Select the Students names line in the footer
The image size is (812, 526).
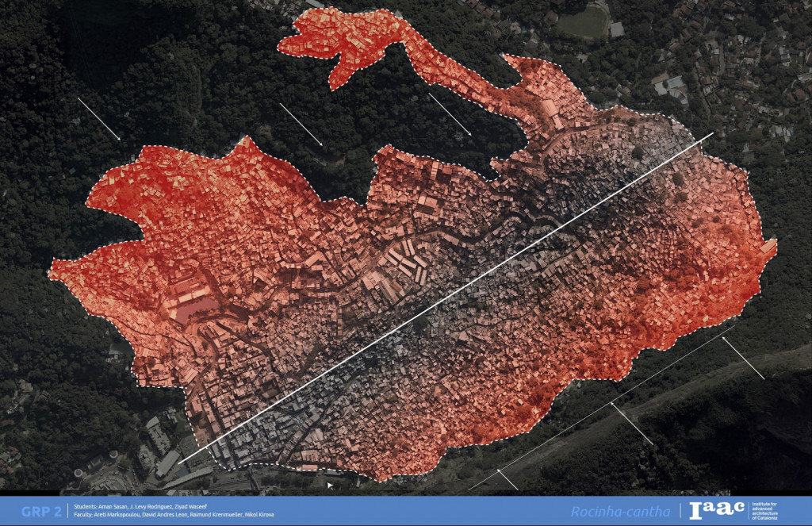click(151, 506)
